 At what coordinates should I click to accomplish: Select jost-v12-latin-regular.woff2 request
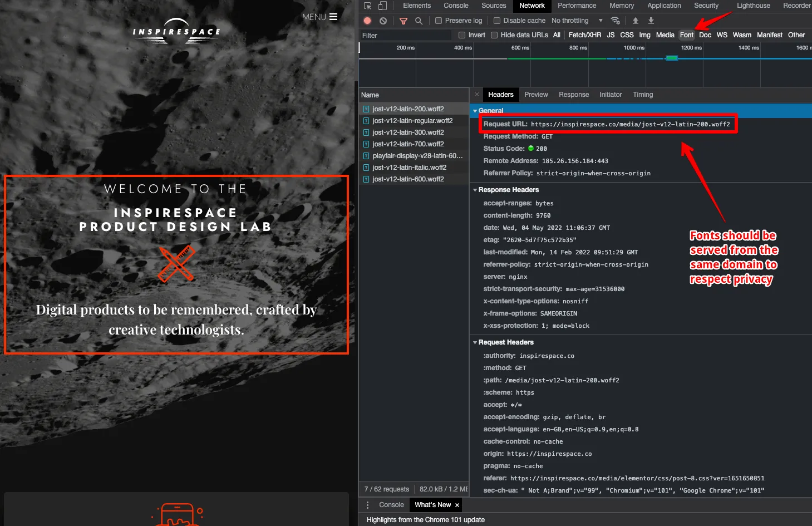coord(414,121)
